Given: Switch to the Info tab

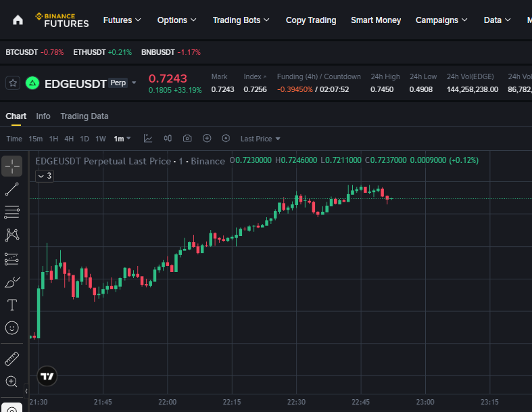Looking at the screenshot, I should (43, 116).
